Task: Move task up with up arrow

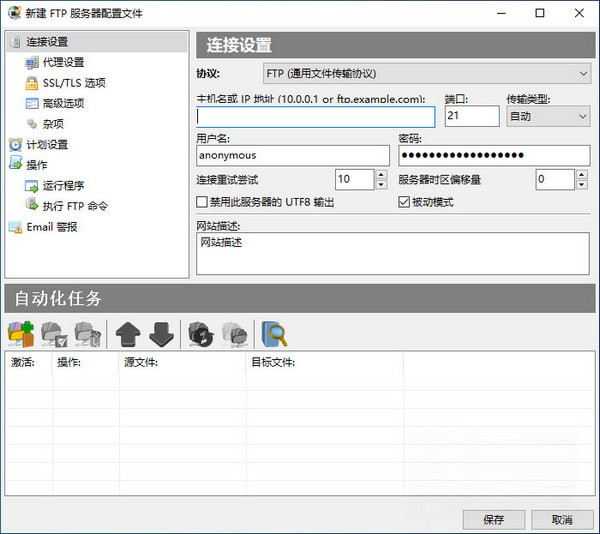Action: click(128, 334)
